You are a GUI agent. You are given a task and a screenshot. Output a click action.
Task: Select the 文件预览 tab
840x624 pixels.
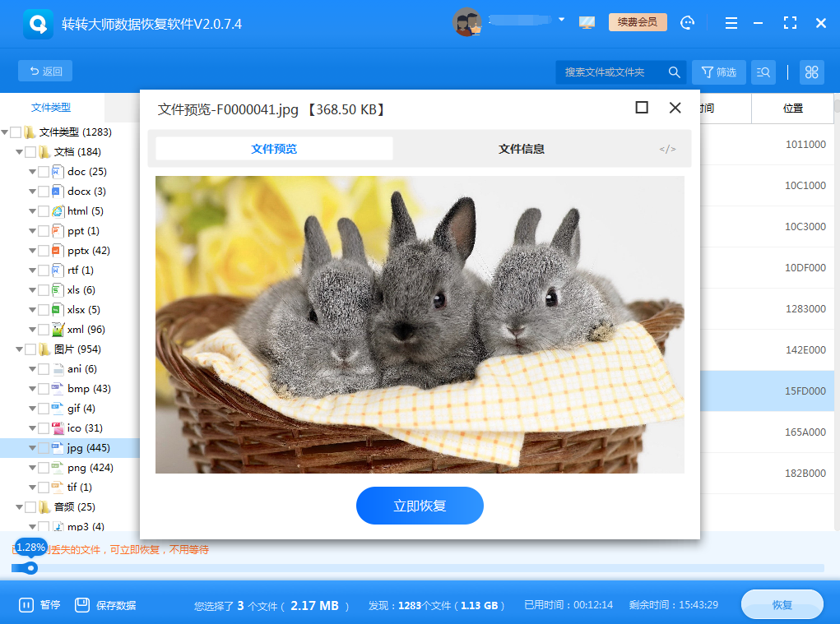tap(274, 149)
